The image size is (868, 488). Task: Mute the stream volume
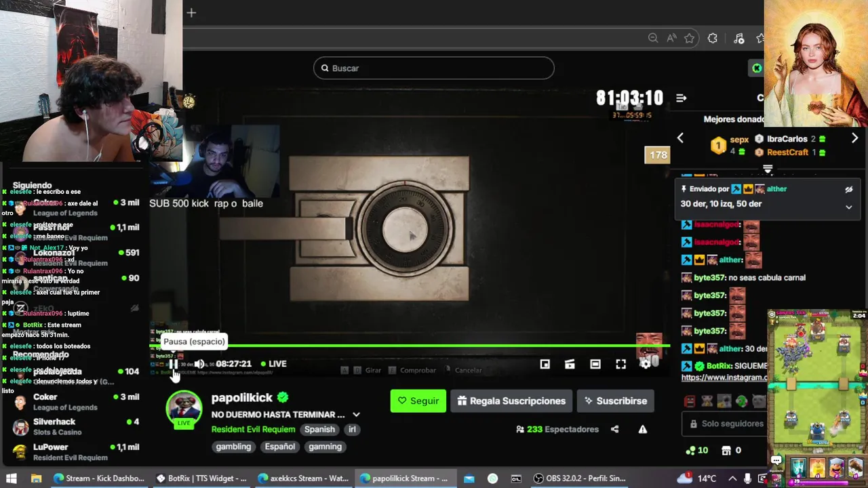point(199,364)
